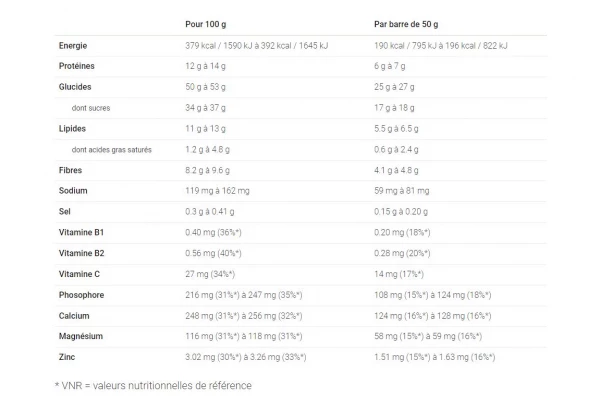This screenshot has width=600, height=409.
Task: Select the Energie row label
Action: point(76,46)
